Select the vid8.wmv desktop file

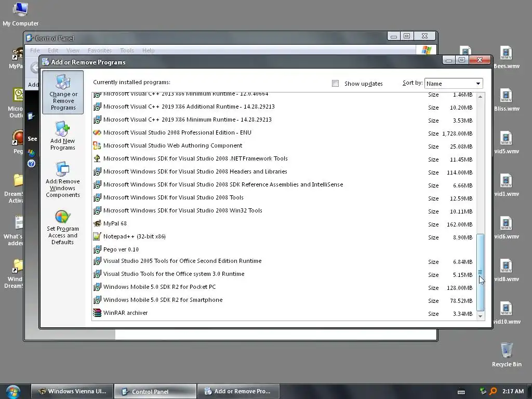[506, 270]
